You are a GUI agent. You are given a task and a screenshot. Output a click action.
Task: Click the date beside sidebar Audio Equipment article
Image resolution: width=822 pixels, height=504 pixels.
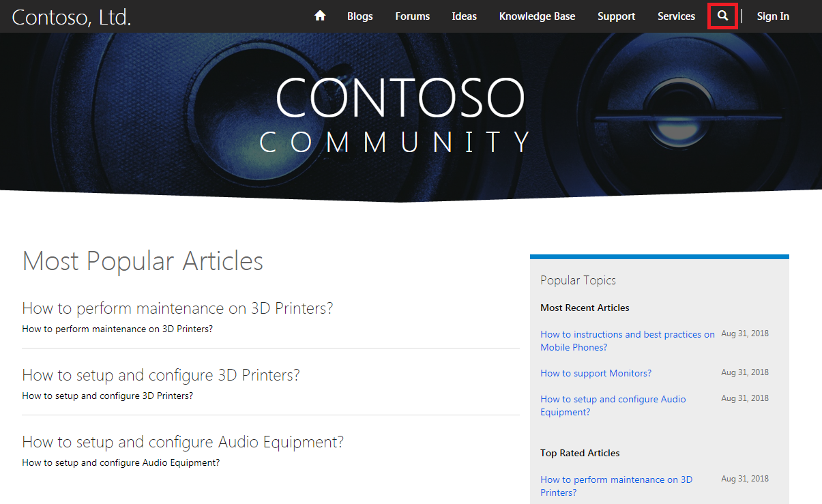(745, 398)
